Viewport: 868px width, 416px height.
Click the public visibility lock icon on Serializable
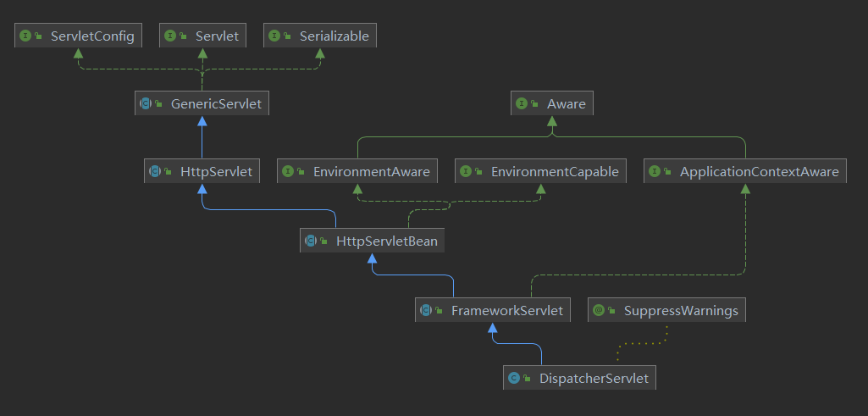[x=288, y=36]
